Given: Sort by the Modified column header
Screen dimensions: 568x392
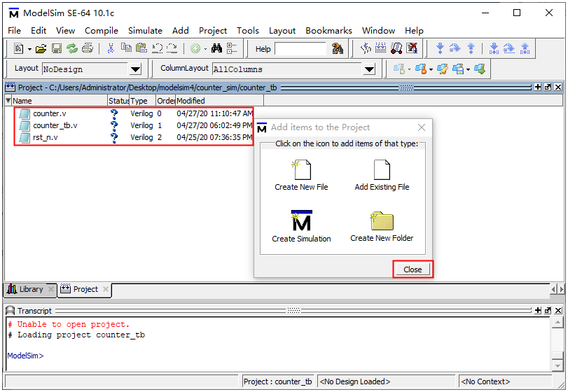Looking at the screenshot, I should (x=210, y=101).
